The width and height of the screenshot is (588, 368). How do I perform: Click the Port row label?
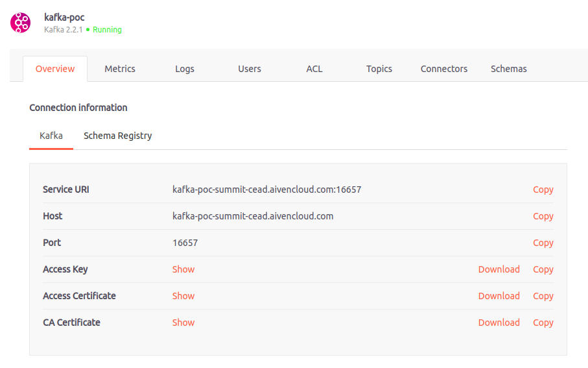coord(52,243)
